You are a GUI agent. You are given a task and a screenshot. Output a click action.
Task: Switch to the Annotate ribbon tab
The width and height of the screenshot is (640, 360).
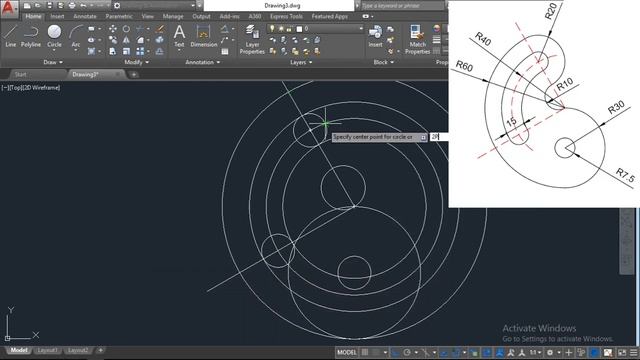84,16
